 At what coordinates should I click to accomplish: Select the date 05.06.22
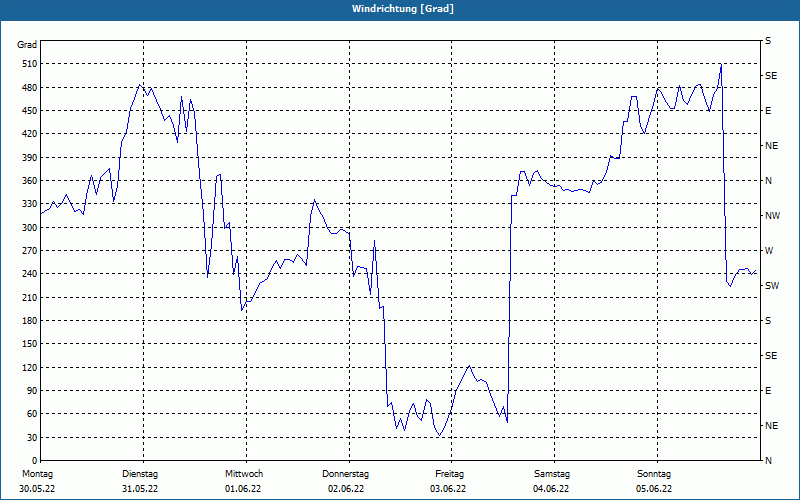tap(654, 489)
